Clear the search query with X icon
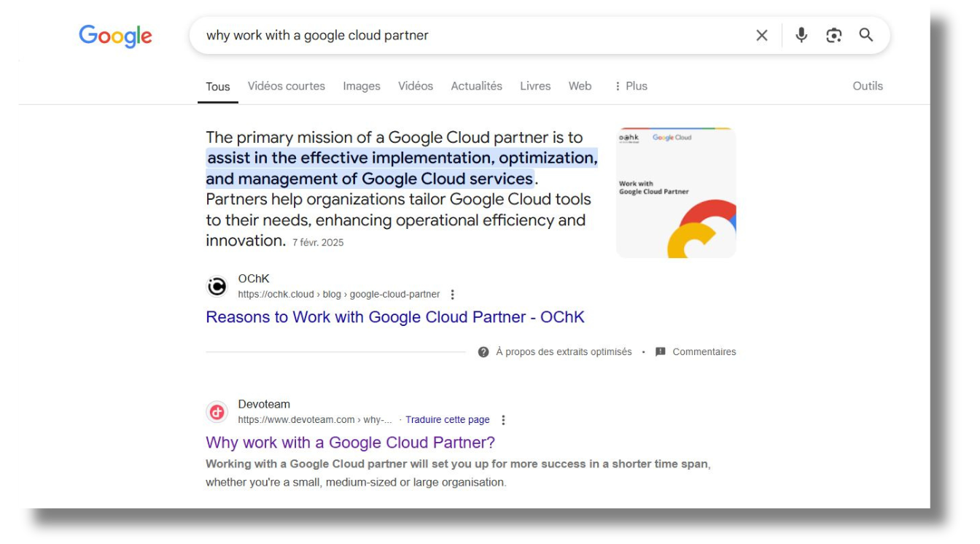980x544 pixels. [762, 35]
